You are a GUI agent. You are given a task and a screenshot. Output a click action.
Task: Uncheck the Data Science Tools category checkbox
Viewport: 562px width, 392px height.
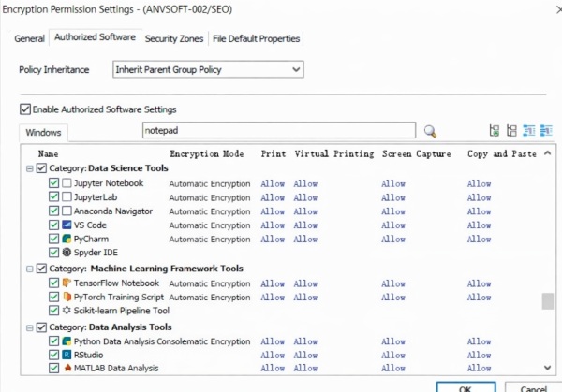(41, 167)
